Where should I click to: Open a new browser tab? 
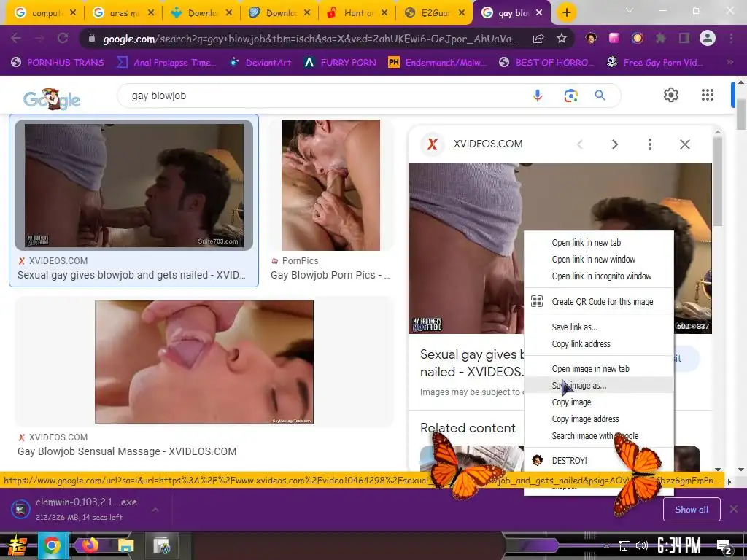point(566,12)
